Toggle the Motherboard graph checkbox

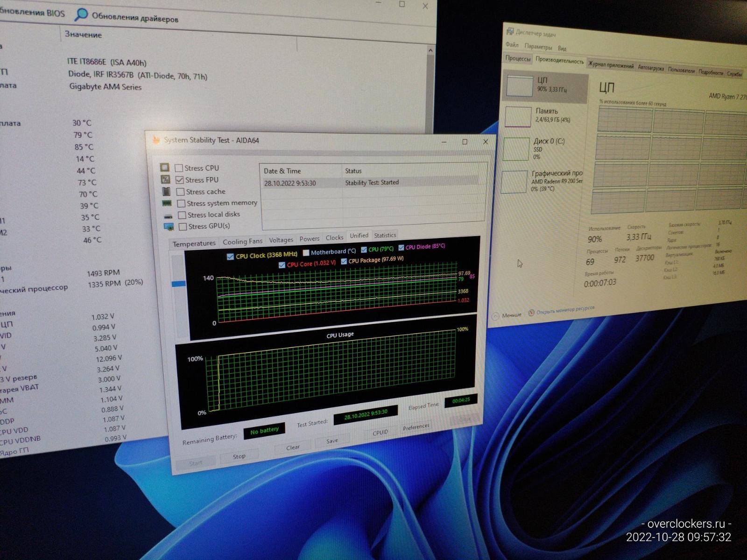[x=306, y=252]
